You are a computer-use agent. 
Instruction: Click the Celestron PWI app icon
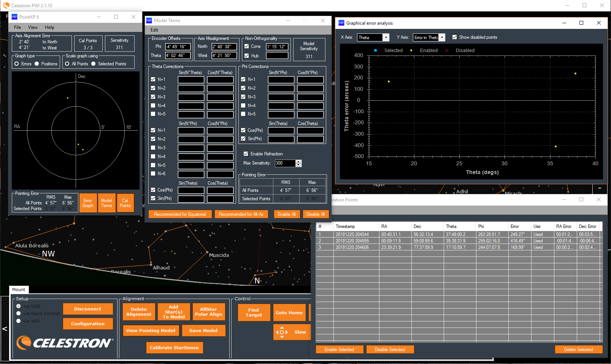6,5
